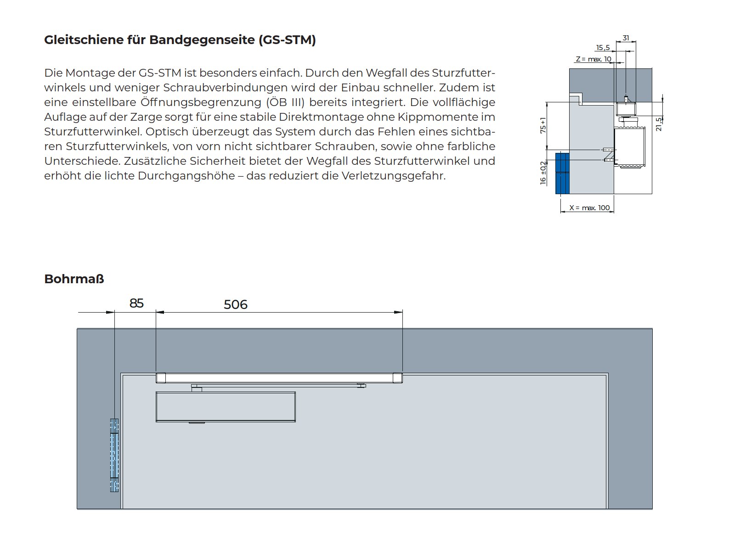The width and height of the screenshot is (729, 560).
Task: Click the door closer body in the drilling diagram
Action: [226, 407]
